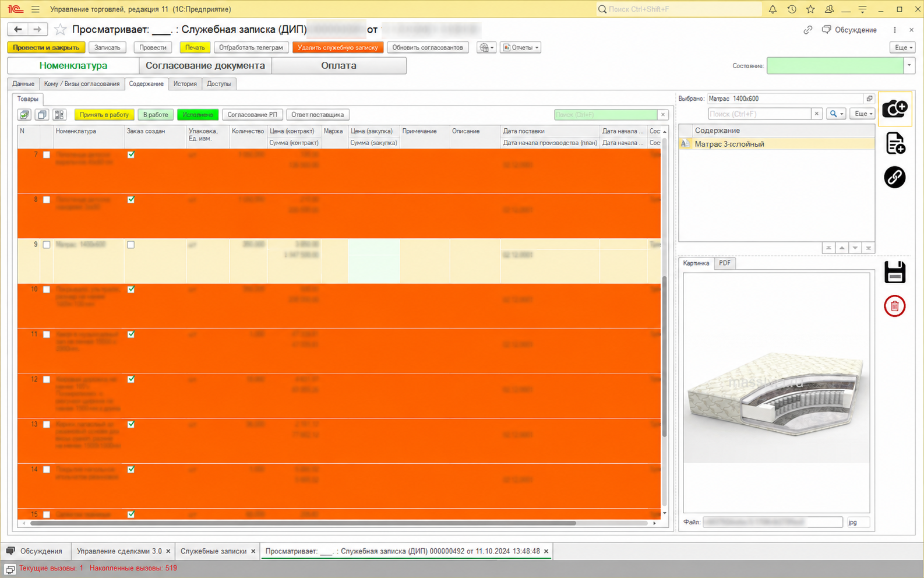Add a document file with page plus icon

(x=895, y=143)
